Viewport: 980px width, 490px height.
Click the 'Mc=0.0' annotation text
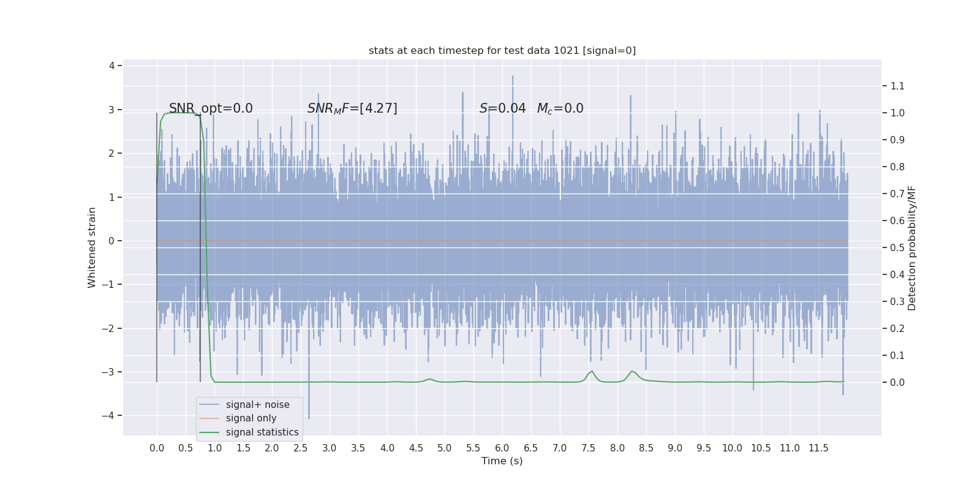click(x=560, y=108)
